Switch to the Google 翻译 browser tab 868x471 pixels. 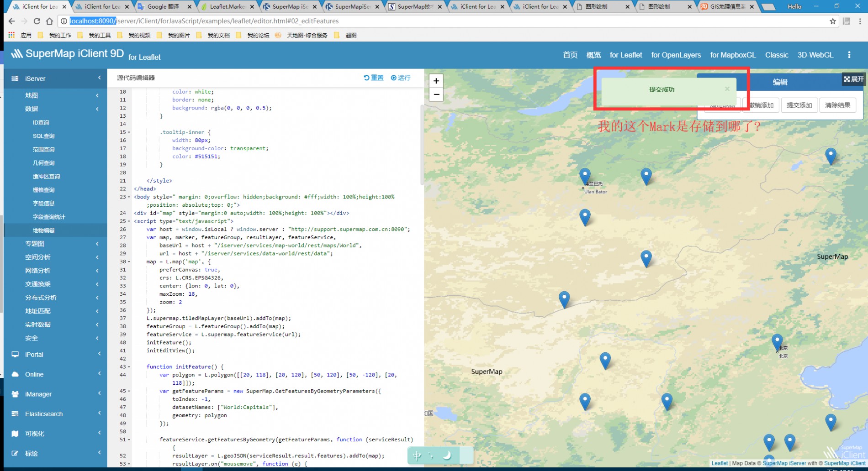pos(164,6)
